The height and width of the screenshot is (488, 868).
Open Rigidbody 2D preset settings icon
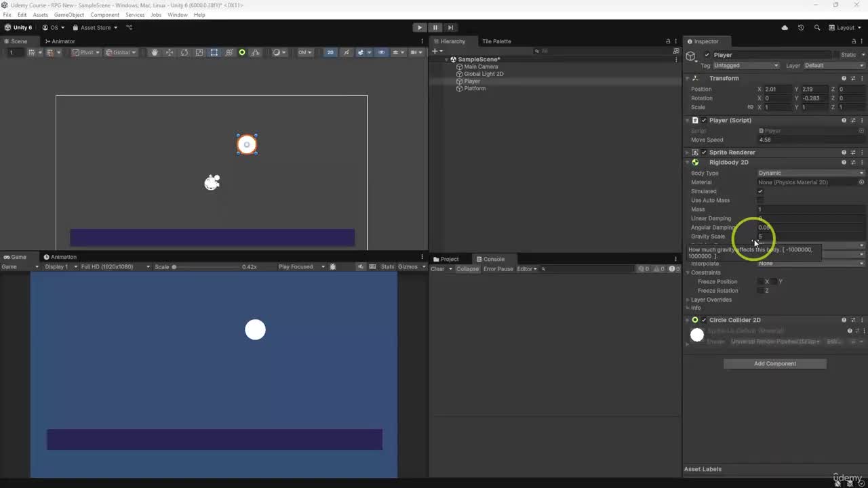pos(853,163)
